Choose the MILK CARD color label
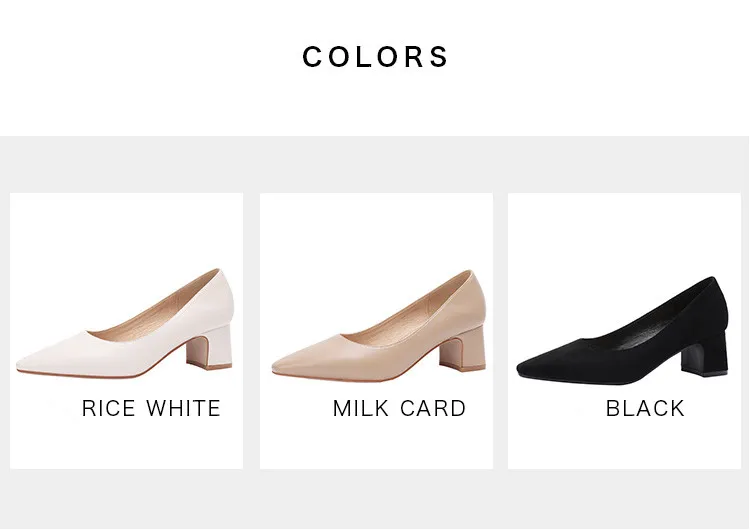 point(399,409)
